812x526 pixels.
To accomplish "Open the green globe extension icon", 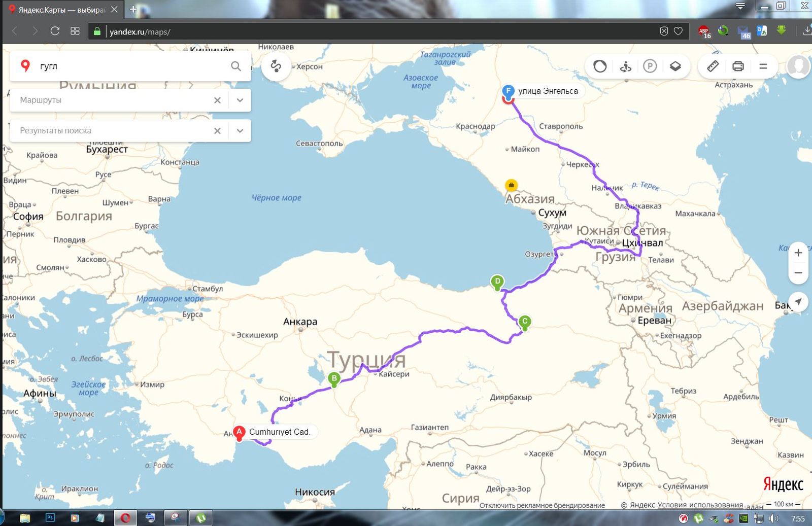I will click(x=723, y=31).
